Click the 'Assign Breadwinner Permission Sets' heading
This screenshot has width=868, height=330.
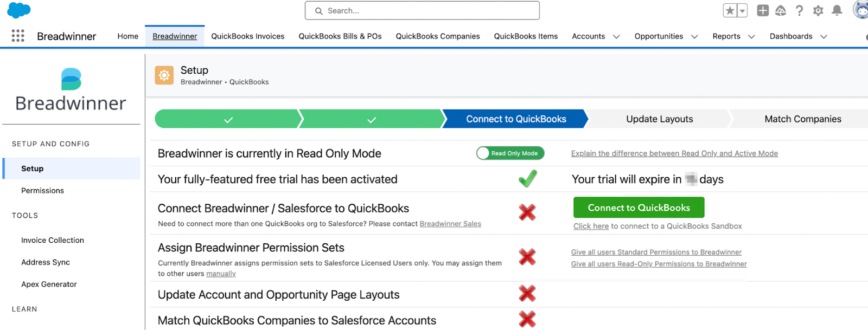tap(251, 248)
